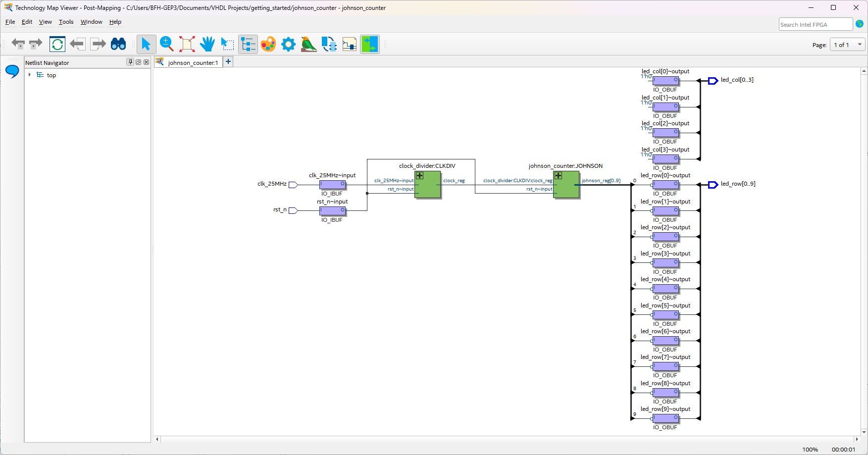Viewport: 868px width, 455px height.
Task: Close the Netlist Navigator panel
Action: (x=147, y=62)
